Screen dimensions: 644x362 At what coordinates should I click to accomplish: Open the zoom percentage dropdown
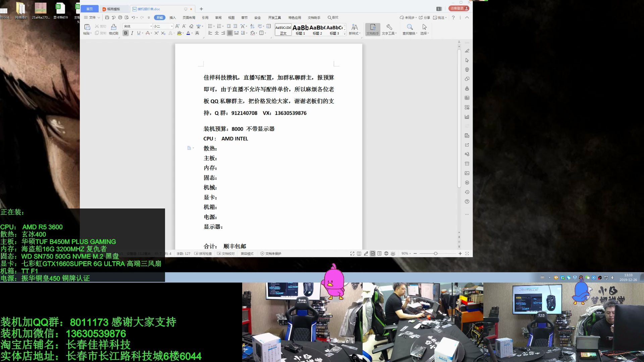point(406,254)
